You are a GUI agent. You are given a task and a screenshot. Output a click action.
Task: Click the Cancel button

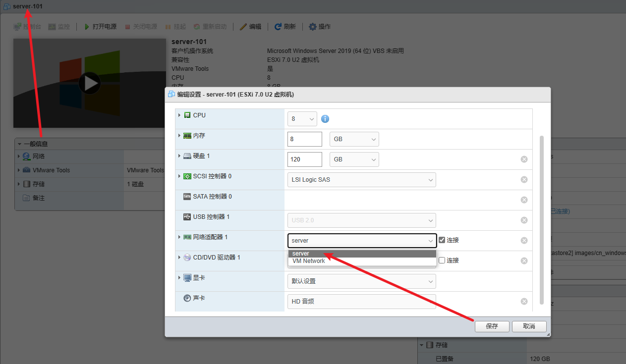(x=529, y=326)
